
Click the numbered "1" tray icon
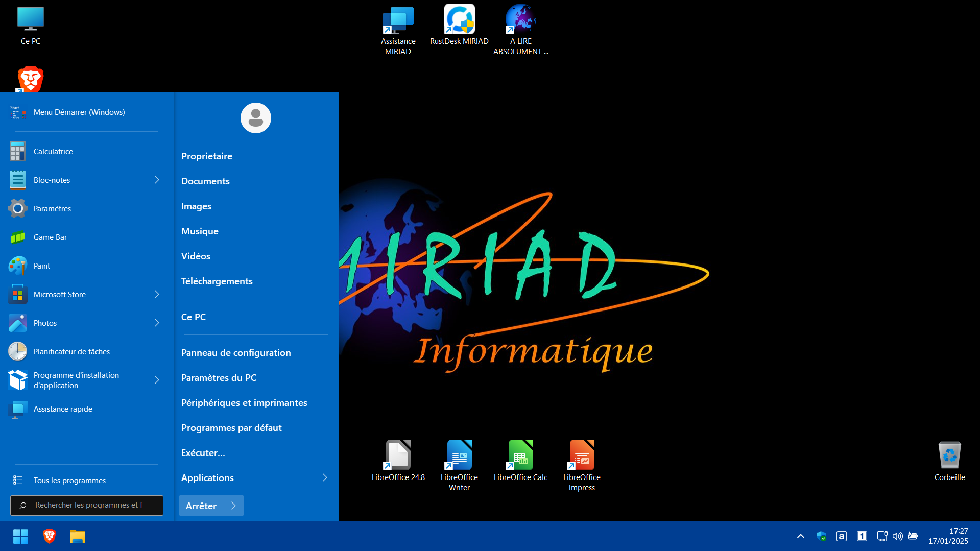(862, 536)
